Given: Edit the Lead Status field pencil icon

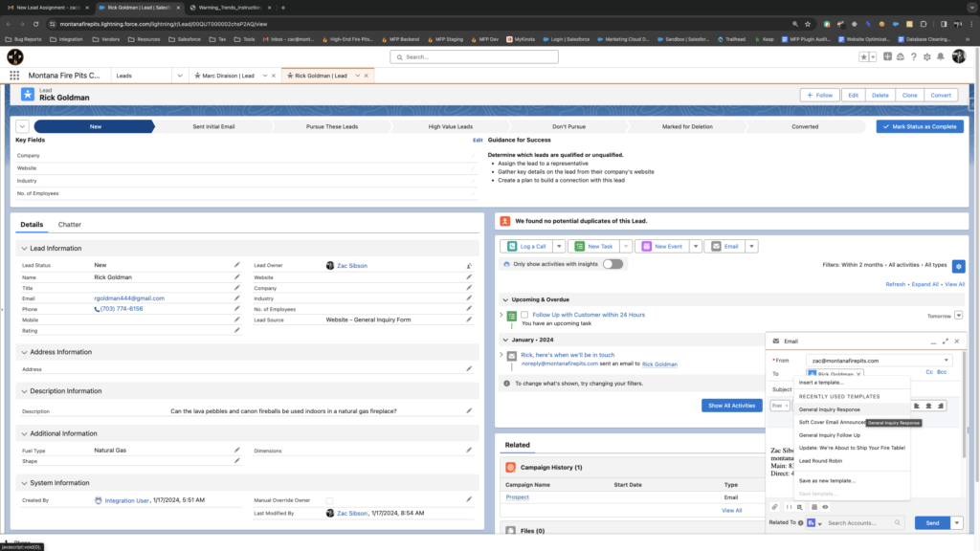Looking at the screenshot, I should pos(237,265).
